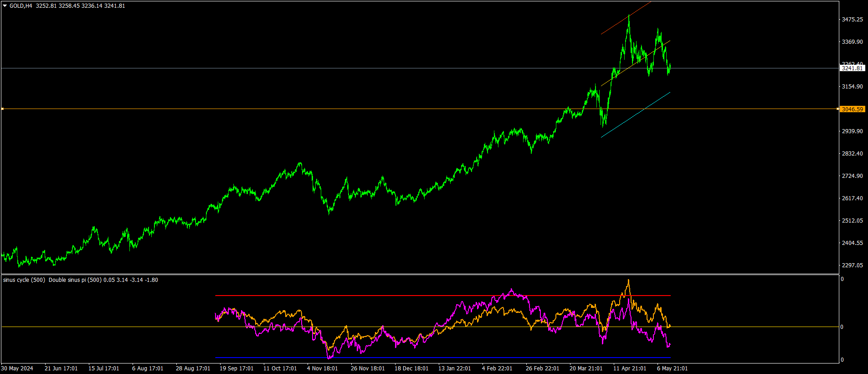Click the 3369.90 price scale label

click(x=852, y=42)
